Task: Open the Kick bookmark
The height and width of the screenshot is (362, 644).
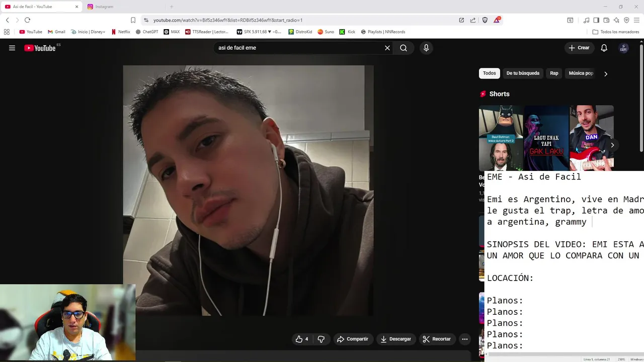Action: point(347,32)
